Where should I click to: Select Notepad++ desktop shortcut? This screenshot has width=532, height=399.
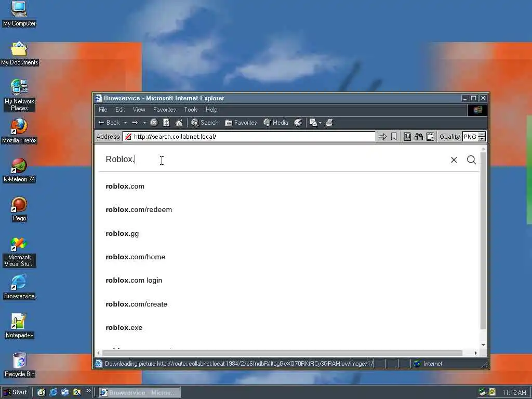[19, 326]
